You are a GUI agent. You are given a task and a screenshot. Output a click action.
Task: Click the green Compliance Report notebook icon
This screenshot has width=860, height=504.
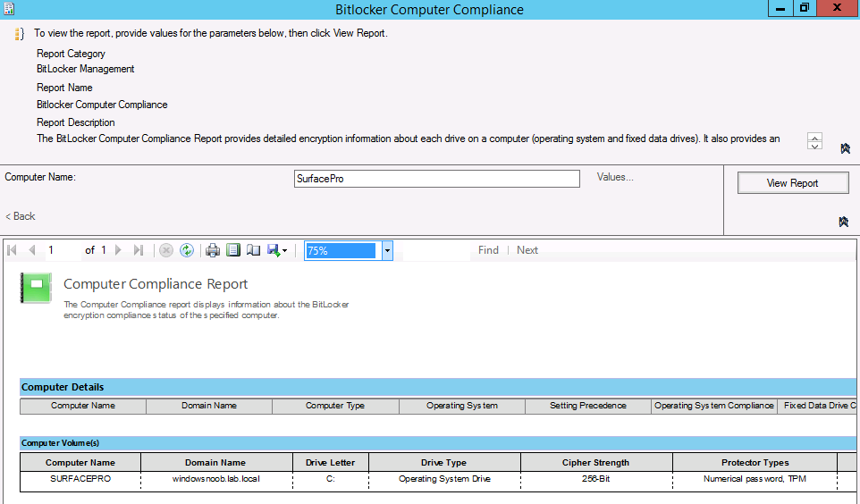[36, 288]
